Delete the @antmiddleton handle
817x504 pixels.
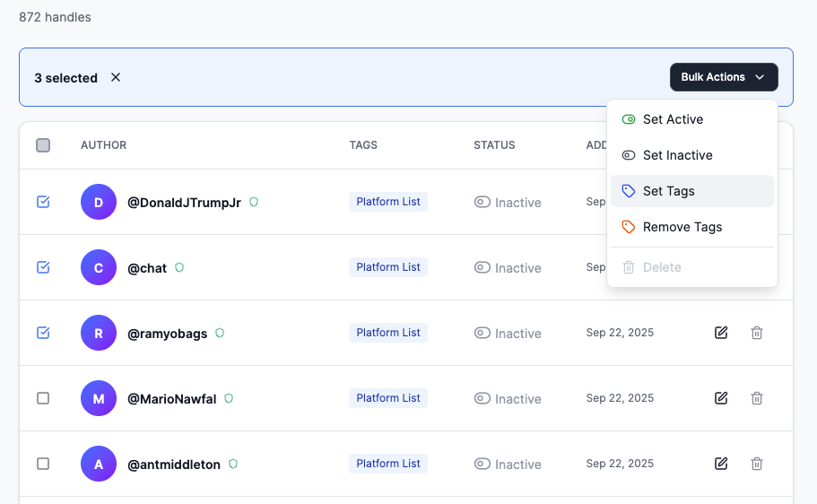pos(757,464)
